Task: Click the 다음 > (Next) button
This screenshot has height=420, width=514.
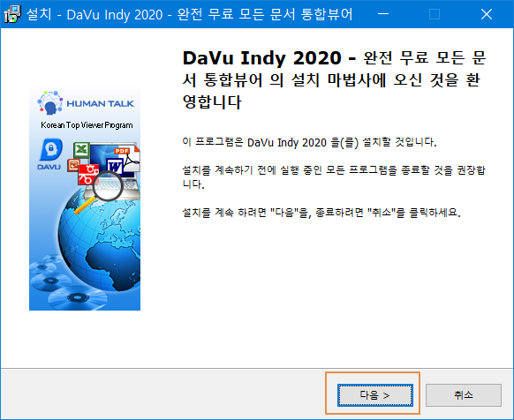Action: click(x=375, y=395)
